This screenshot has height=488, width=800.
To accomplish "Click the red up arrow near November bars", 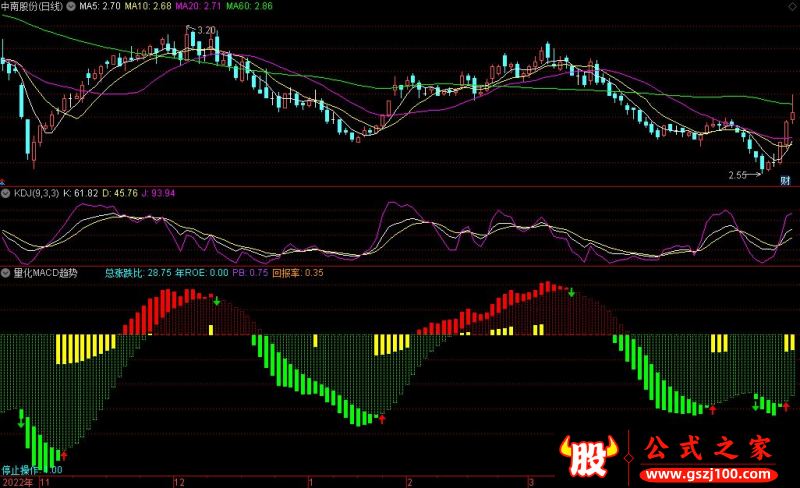I will (64, 455).
